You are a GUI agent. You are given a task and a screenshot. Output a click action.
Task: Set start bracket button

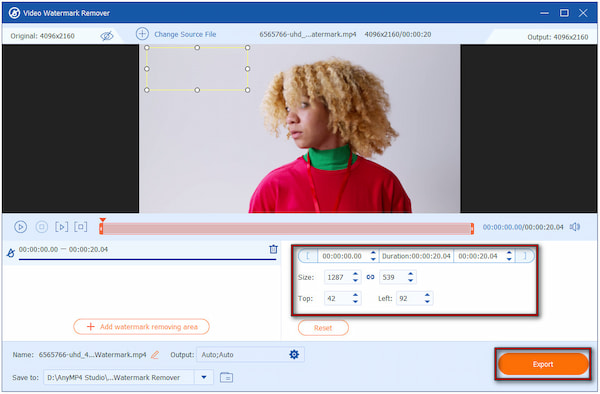click(308, 256)
